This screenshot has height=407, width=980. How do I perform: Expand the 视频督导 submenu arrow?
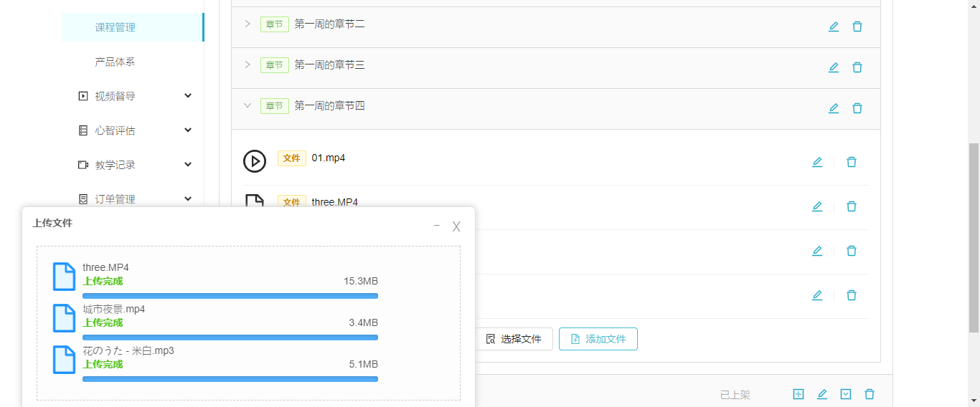[188, 95]
